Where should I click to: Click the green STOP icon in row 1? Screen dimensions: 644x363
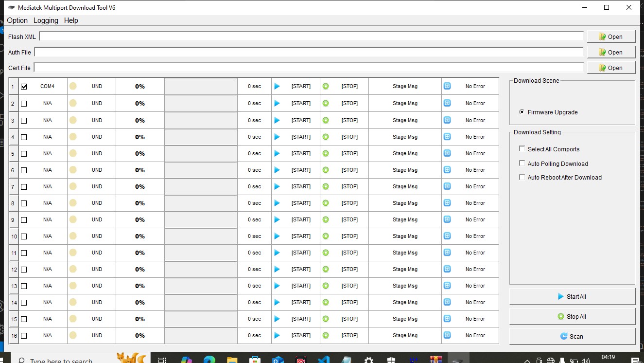point(326,87)
